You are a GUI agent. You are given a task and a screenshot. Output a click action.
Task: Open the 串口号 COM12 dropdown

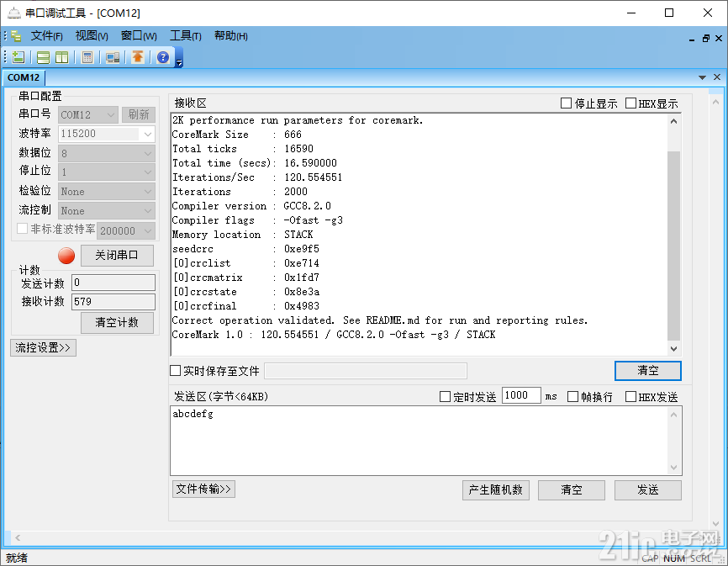coord(87,114)
